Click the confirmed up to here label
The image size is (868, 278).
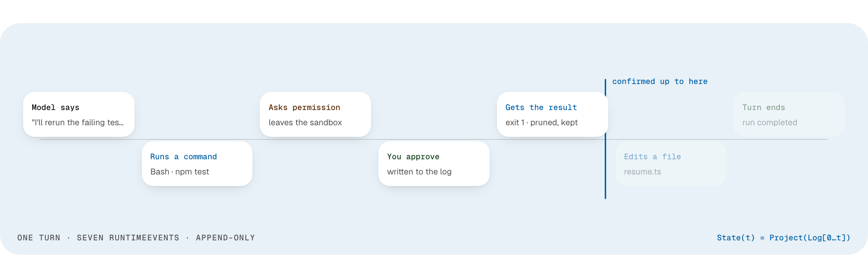(660, 81)
